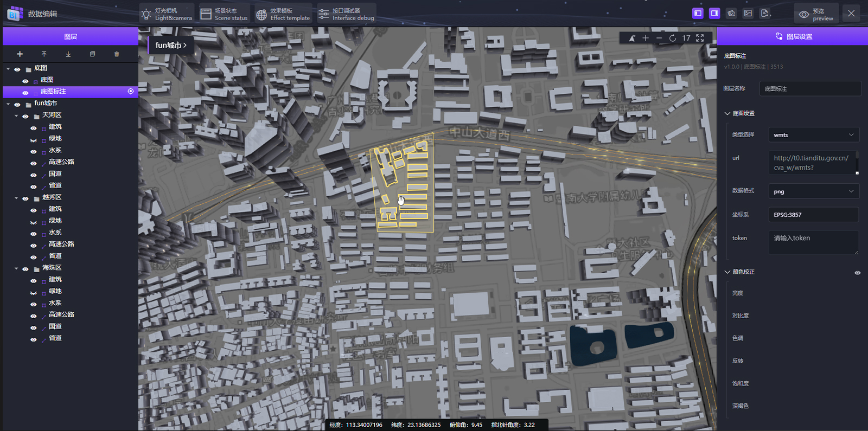Collapse the 海珠区 folder tree arrow
Image resolution: width=868 pixels, height=431 pixels.
(x=16, y=268)
